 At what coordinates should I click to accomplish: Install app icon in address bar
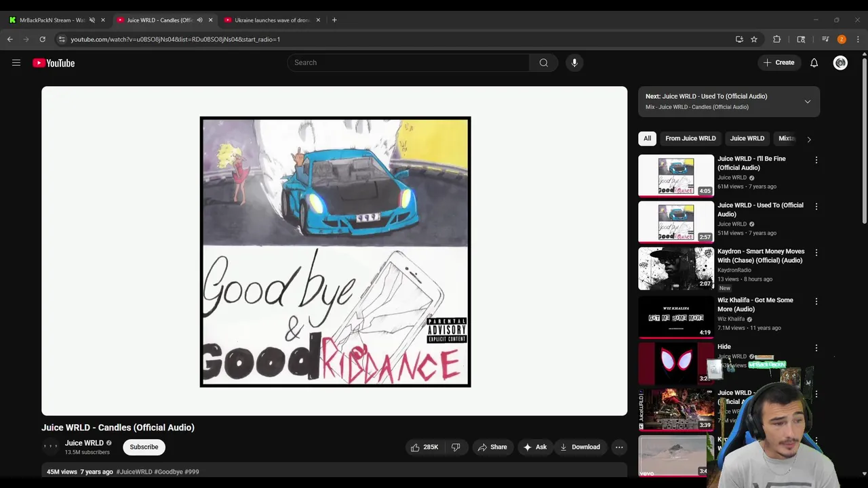739,39
